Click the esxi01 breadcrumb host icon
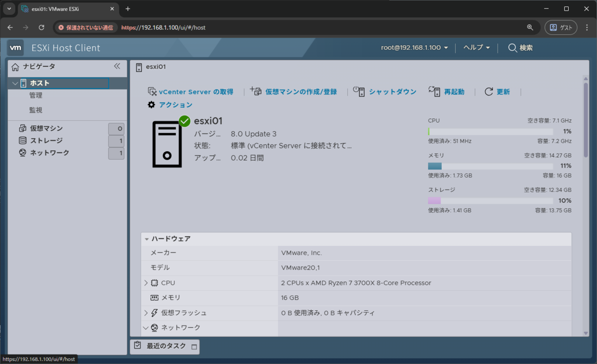597x364 pixels. [139, 67]
